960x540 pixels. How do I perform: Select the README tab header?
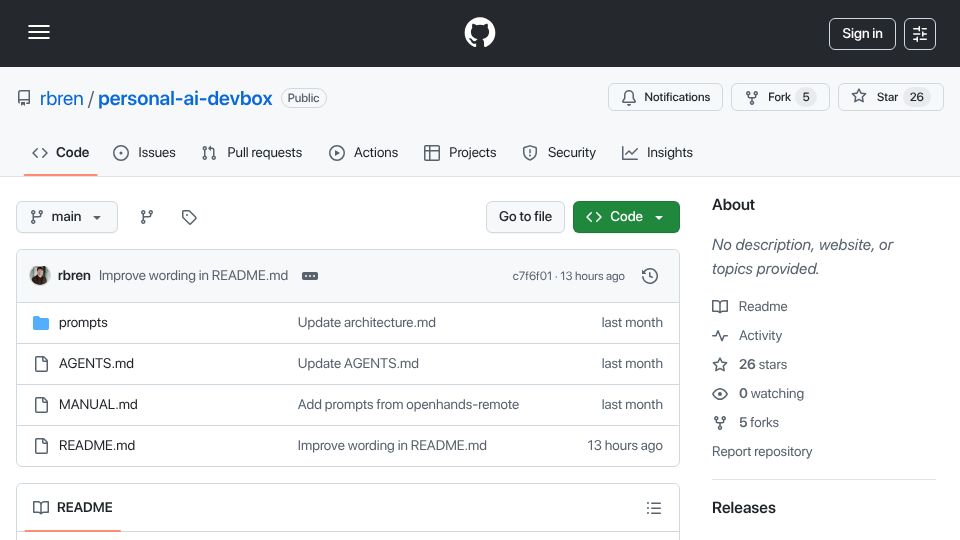pyautogui.click(x=73, y=508)
